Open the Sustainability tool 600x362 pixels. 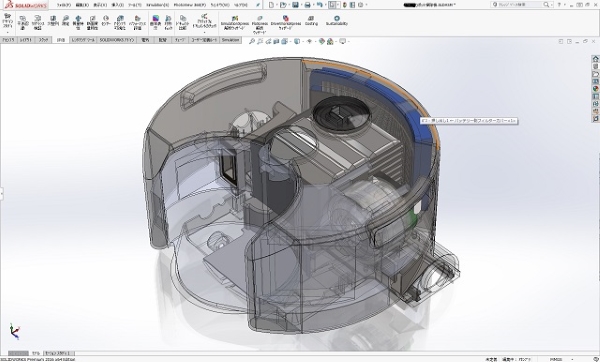point(337,21)
